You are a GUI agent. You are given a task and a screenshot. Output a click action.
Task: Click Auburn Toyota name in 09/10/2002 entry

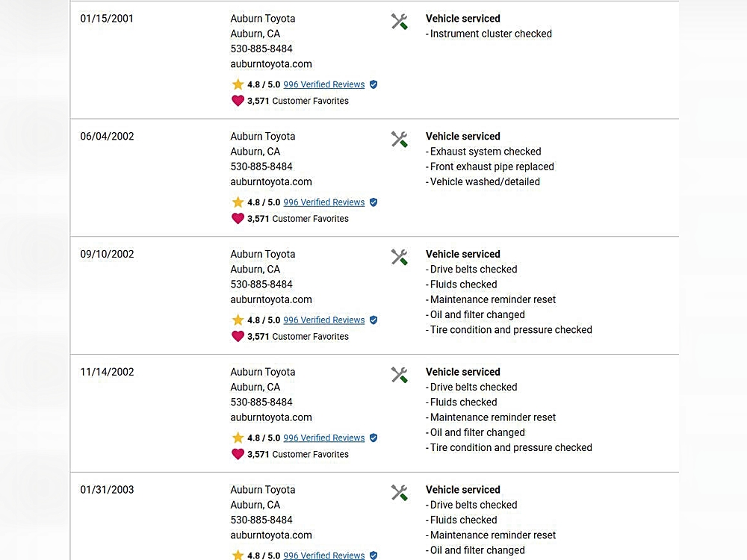point(263,254)
